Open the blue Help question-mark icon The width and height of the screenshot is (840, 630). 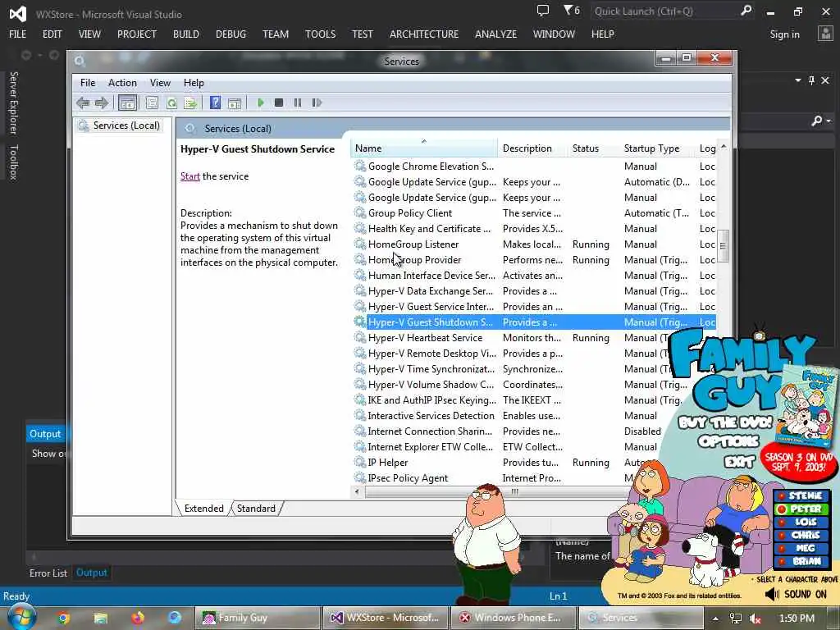point(216,103)
